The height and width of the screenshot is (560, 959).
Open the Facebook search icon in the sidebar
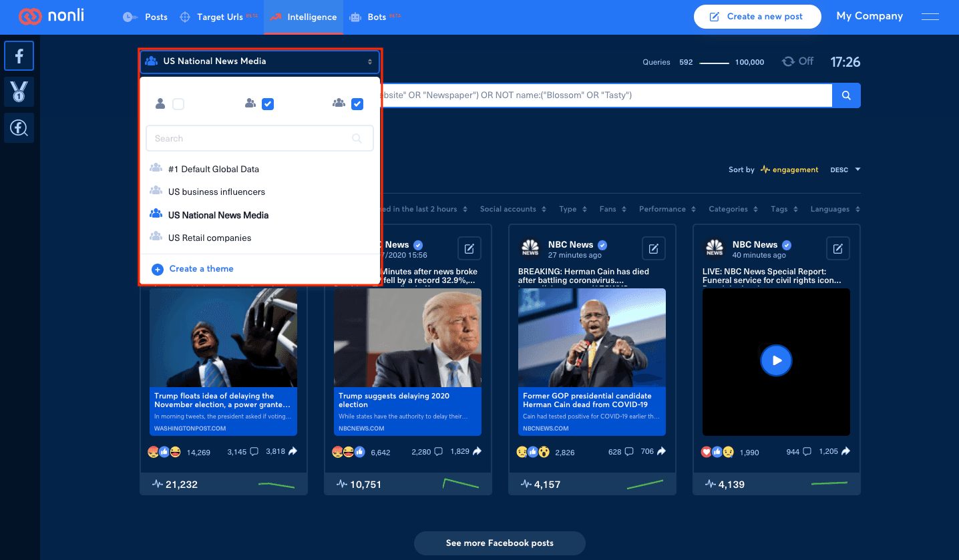click(19, 127)
